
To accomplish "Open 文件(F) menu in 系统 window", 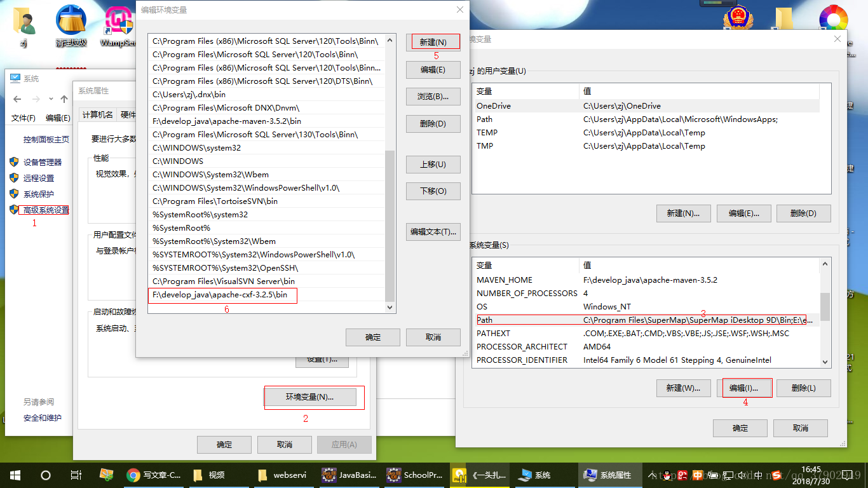I will tap(24, 118).
